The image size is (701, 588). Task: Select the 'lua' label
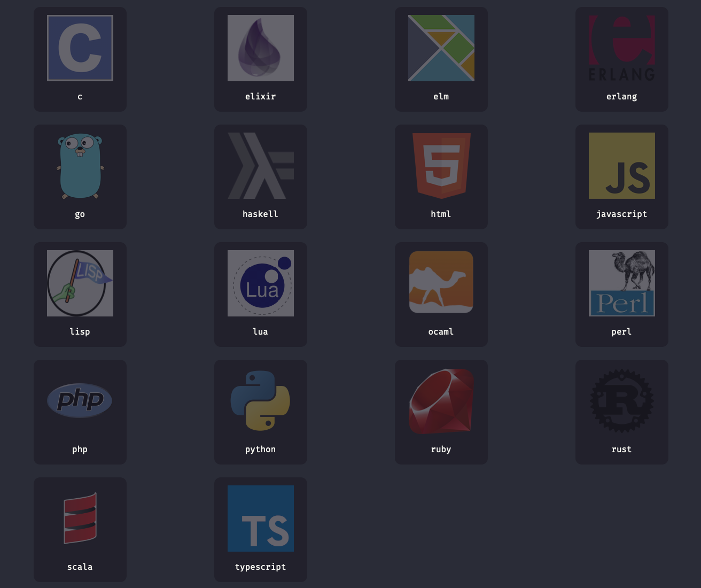click(261, 332)
